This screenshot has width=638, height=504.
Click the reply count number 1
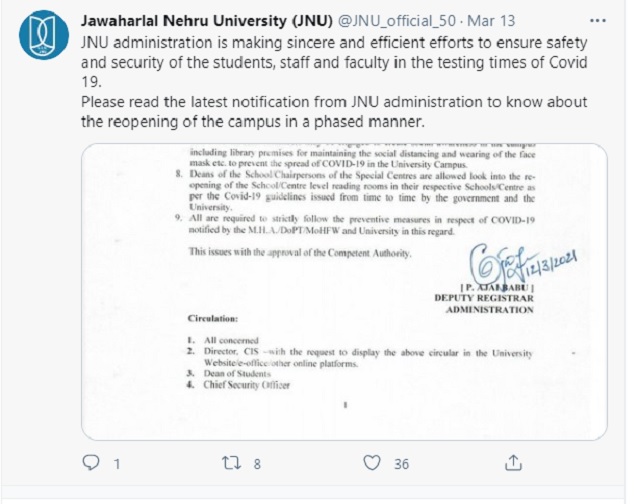117,464
